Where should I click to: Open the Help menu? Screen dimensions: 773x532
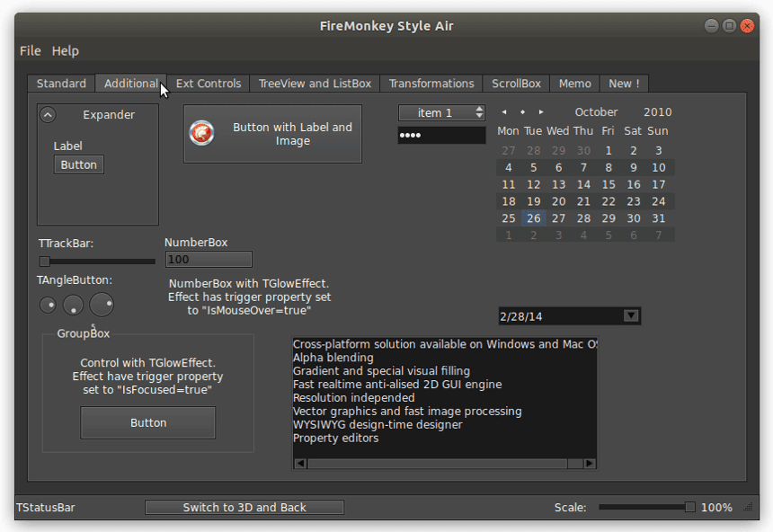click(66, 51)
